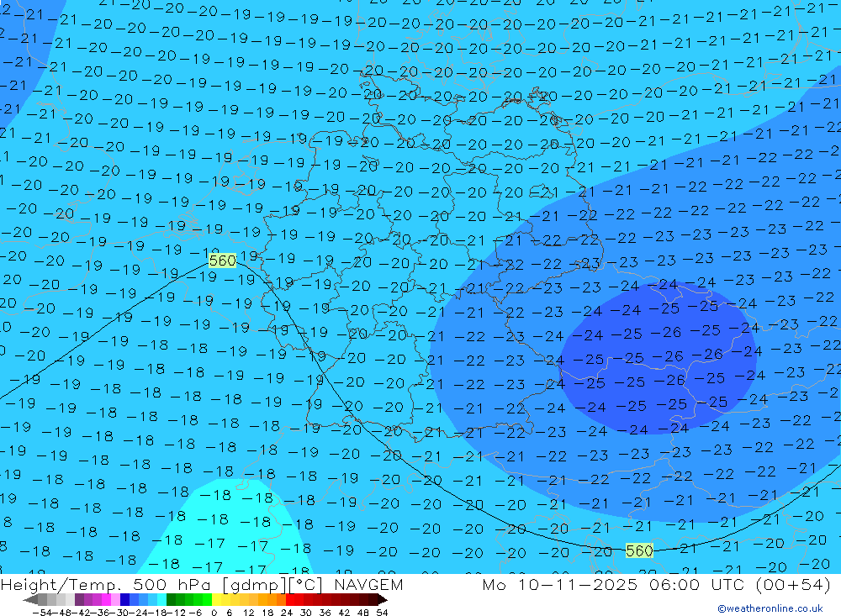Click the '[gdmp]' unit label
The height and width of the screenshot is (616, 841).
coord(255,585)
